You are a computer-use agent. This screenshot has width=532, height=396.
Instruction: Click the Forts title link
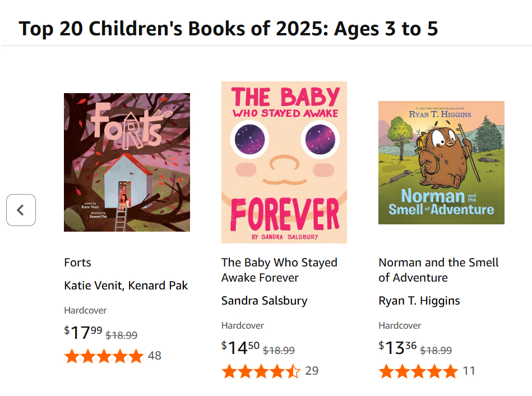coord(77,263)
